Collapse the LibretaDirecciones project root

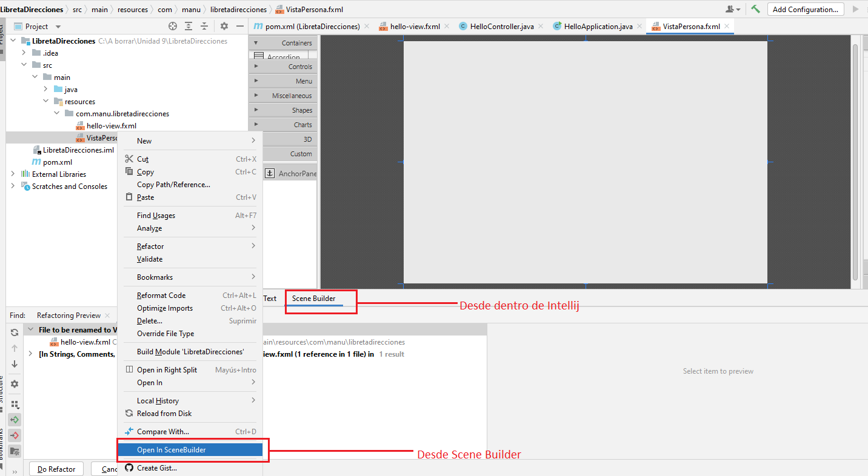tap(13, 41)
